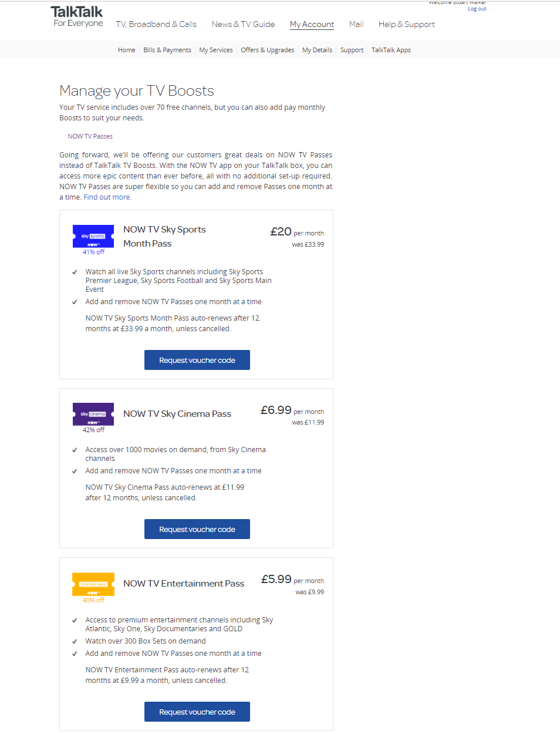560x734 pixels.
Task: Switch to the Bills & Payments tab
Action: (167, 50)
